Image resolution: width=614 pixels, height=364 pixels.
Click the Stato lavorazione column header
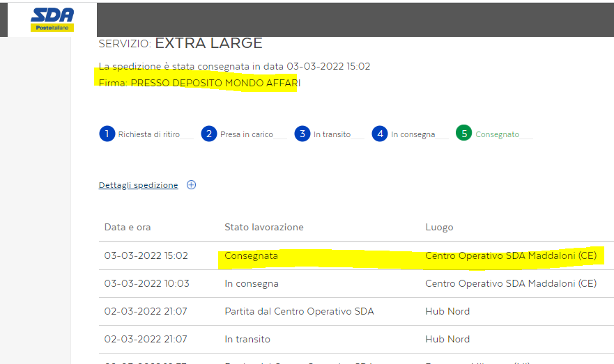click(263, 228)
